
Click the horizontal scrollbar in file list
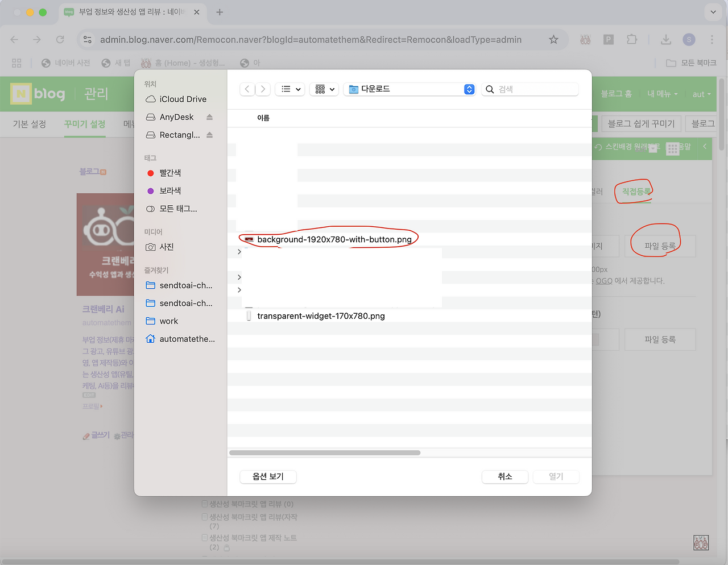(x=325, y=453)
